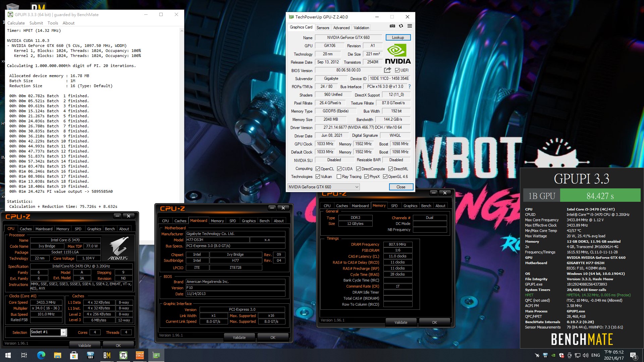Open the Tools menu in GPUPI
The width and height of the screenshot is (644, 362).
click(x=53, y=23)
